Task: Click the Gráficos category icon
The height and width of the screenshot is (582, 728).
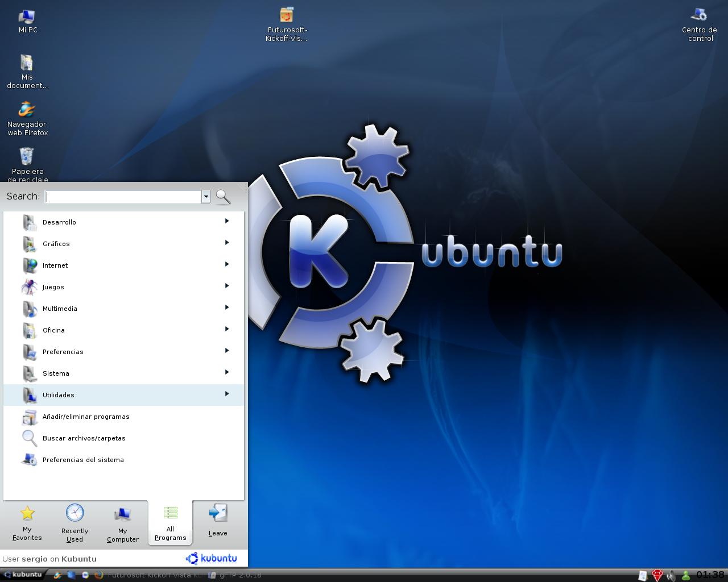Action: click(30, 244)
